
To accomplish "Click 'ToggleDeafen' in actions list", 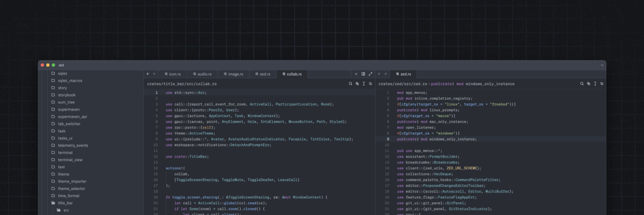I will click(261, 180).
